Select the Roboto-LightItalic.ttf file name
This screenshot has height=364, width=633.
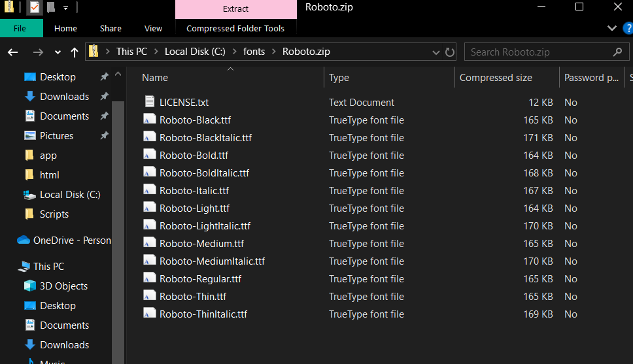point(205,226)
